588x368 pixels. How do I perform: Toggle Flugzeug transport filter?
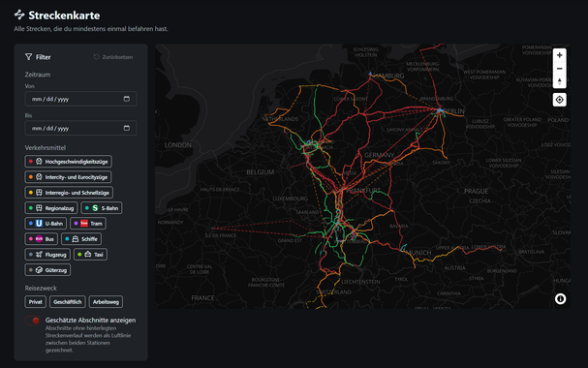pos(47,255)
